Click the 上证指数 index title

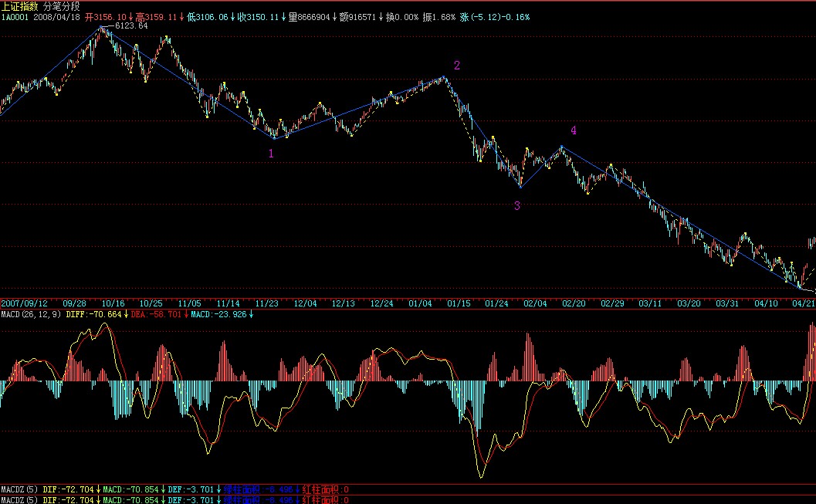(x=20, y=5)
